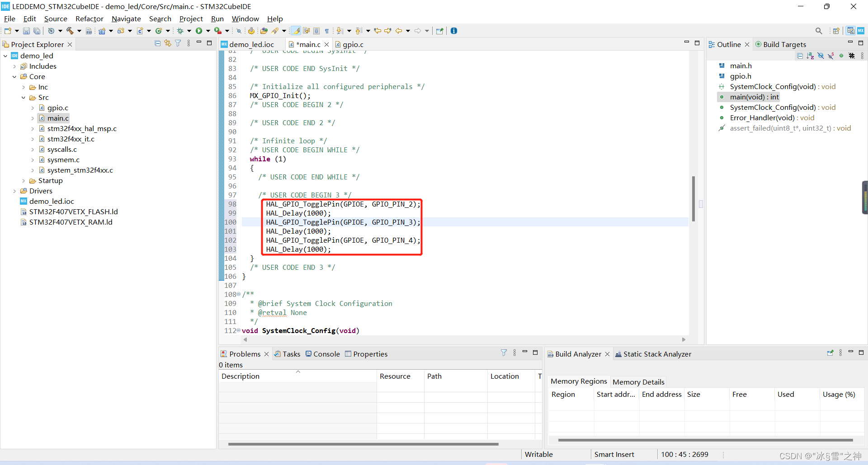Screen dimensions: 868x465
Task: Open the Project menu
Action: click(191, 19)
